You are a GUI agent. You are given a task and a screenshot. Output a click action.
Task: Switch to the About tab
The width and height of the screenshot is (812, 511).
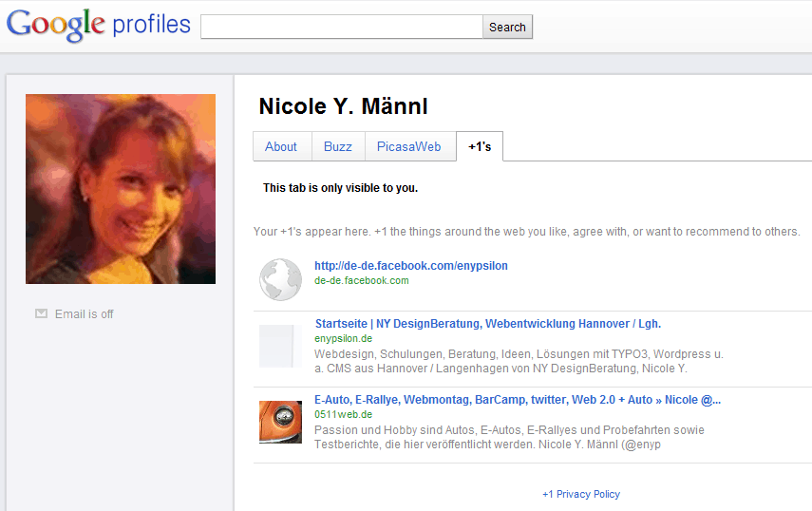click(281, 146)
